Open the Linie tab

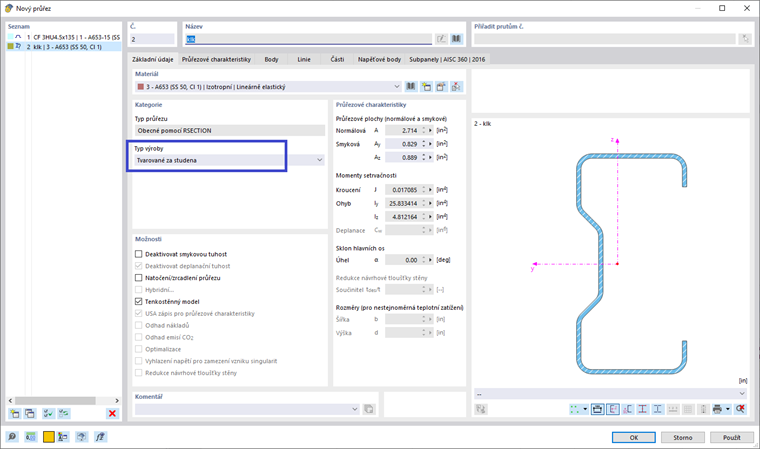point(304,59)
